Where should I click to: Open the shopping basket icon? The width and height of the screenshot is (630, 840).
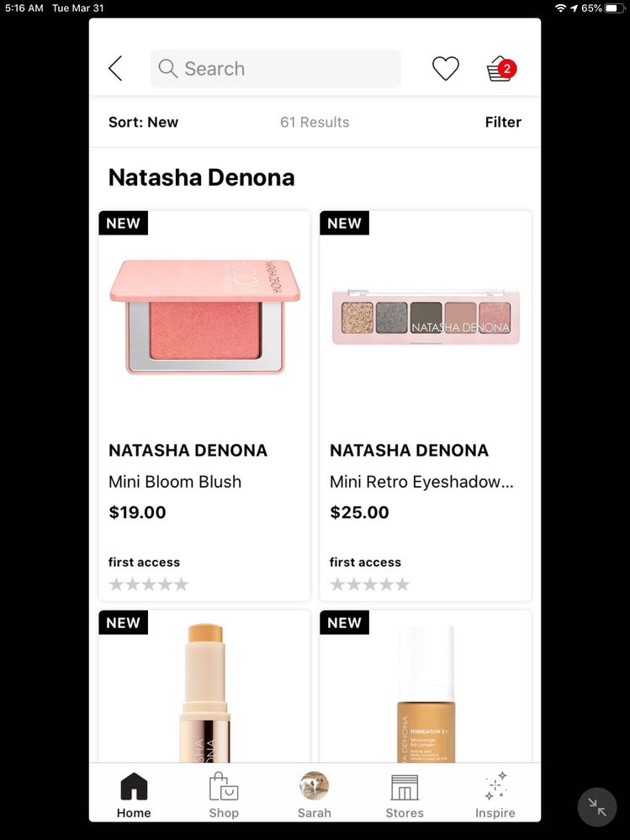501,69
